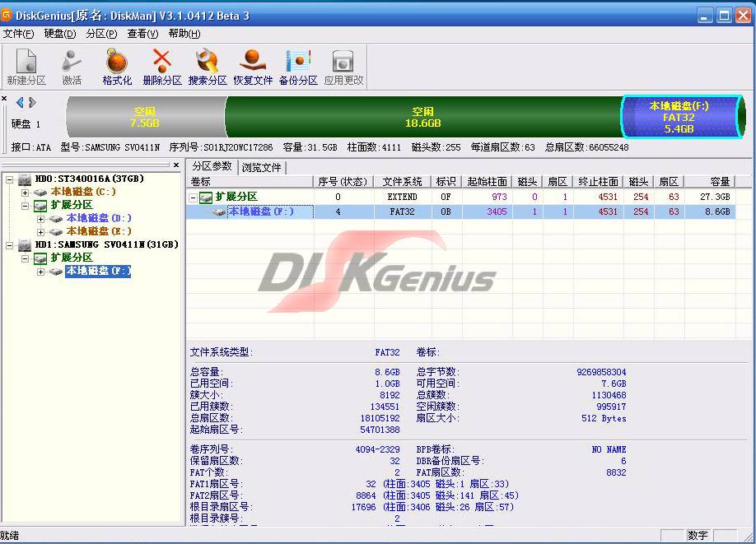Click the total bytes value 9269858304
756x544 pixels.
[x=601, y=372]
